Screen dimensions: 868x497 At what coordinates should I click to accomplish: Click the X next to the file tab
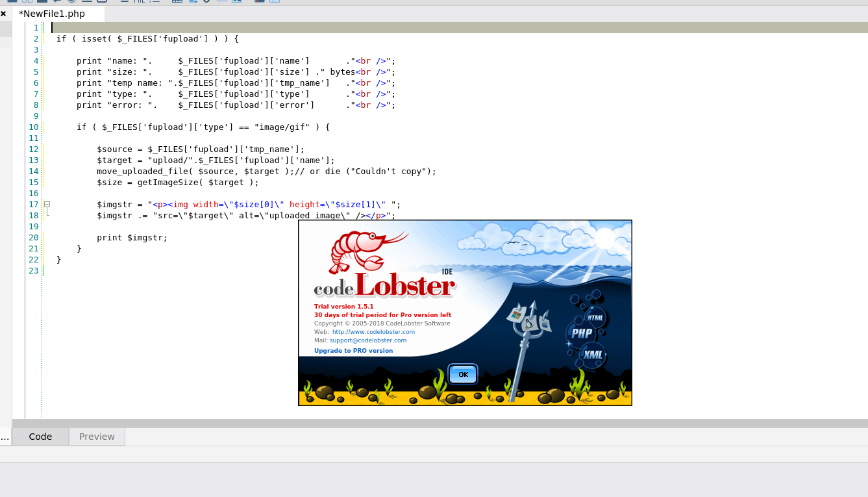click(x=4, y=13)
